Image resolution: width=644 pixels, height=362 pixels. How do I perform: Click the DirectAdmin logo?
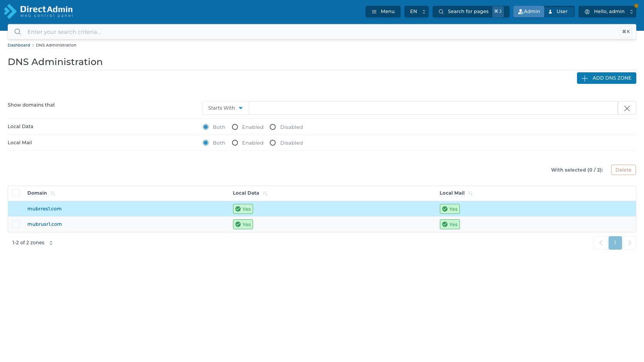pos(38,11)
